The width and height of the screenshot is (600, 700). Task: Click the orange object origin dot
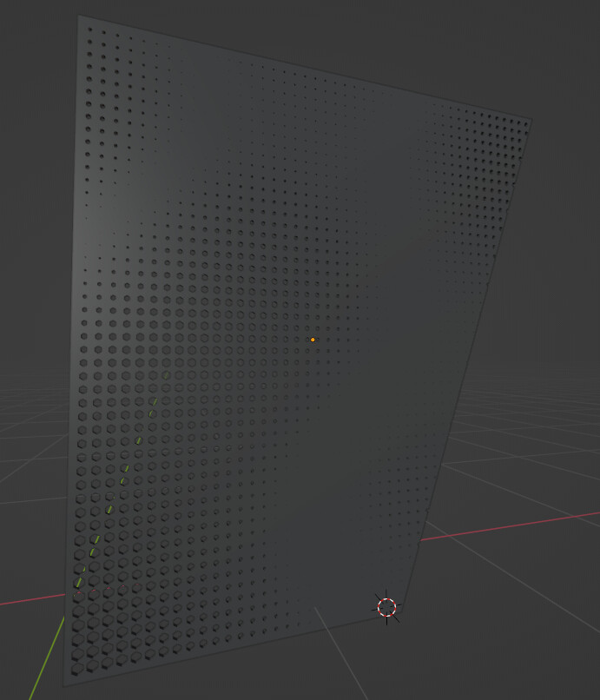[313, 340]
